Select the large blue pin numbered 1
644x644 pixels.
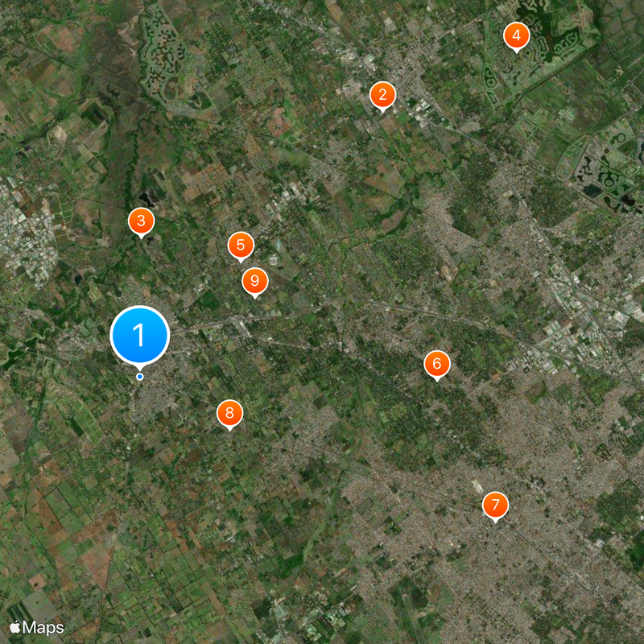click(139, 335)
